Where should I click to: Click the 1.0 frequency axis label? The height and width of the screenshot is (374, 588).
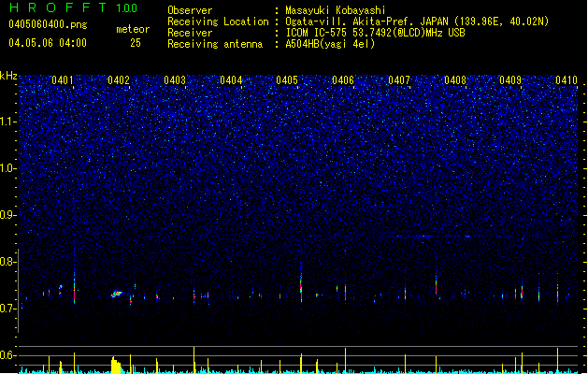pyautogui.click(x=8, y=168)
